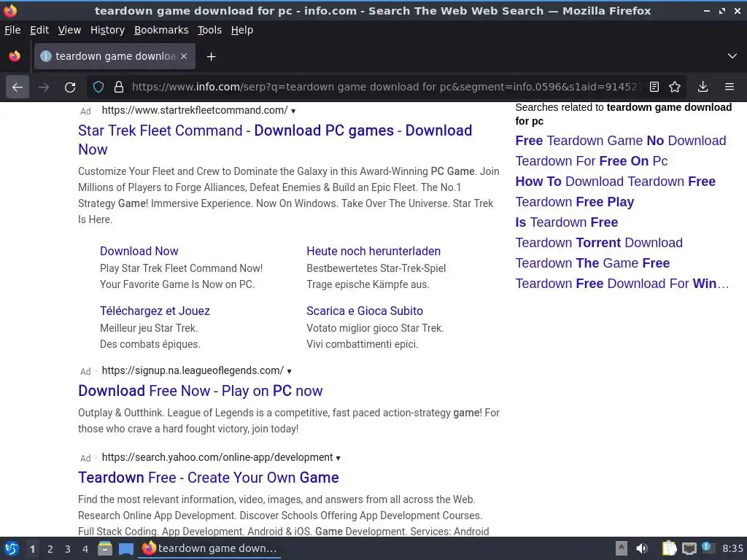Click the blue desktop taskbar icon
Screen dimensions: 747x560
tap(125, 548)
